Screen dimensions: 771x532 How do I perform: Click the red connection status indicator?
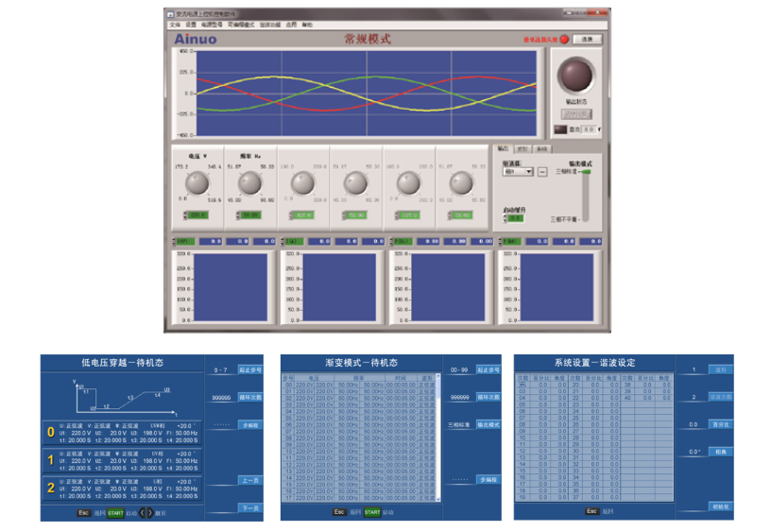(x=564, y=40)
